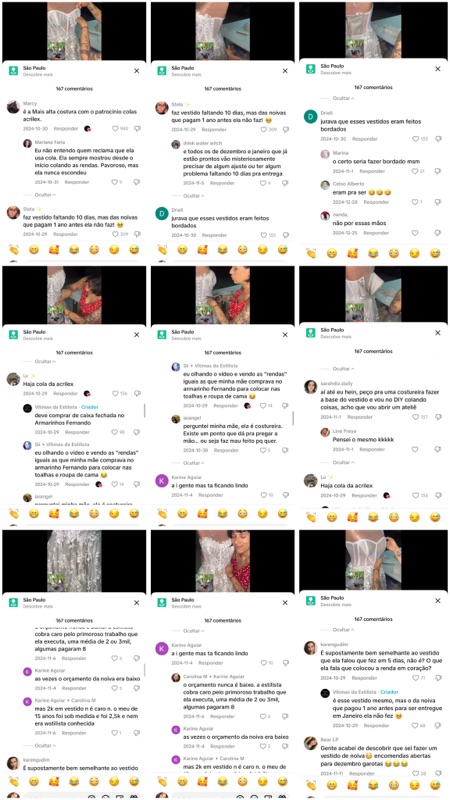The width and height of the screenshot is (450, 800).
Task: Like sarahdiz.daily's comment with 137 likes
Action: pyautogui.click(x=415, y=417)
